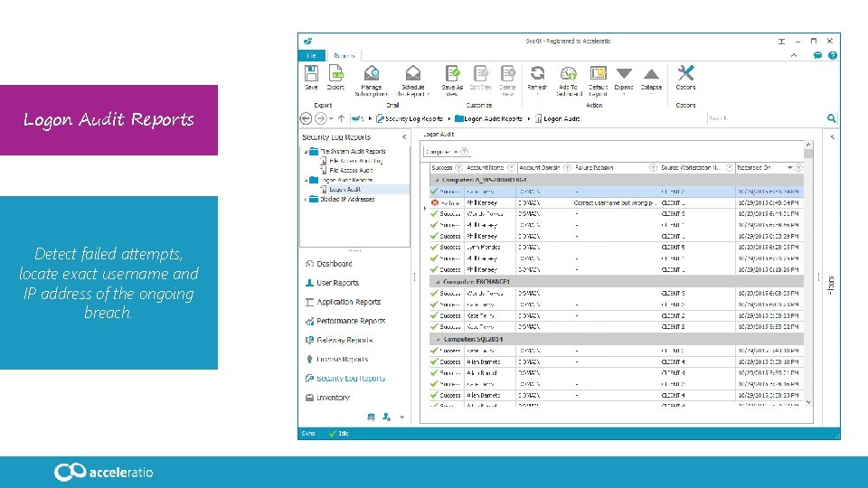Collapse the Computer: SQL2014 group

(437, 339)
